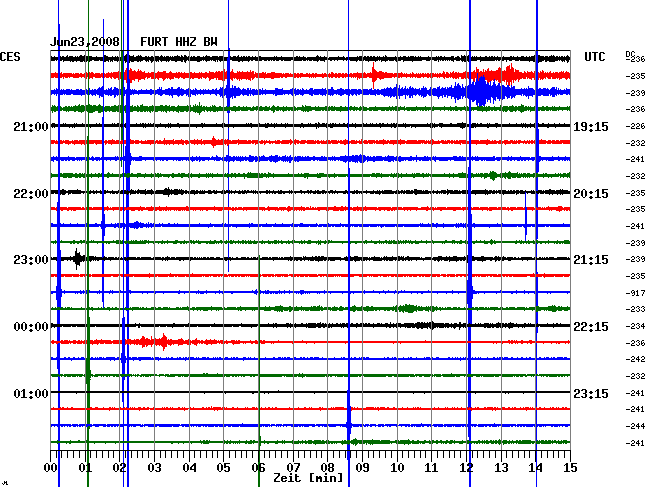Screen dimensions: 650x494
Task: Click minute axis tick label 09
Action: [362, 468]
